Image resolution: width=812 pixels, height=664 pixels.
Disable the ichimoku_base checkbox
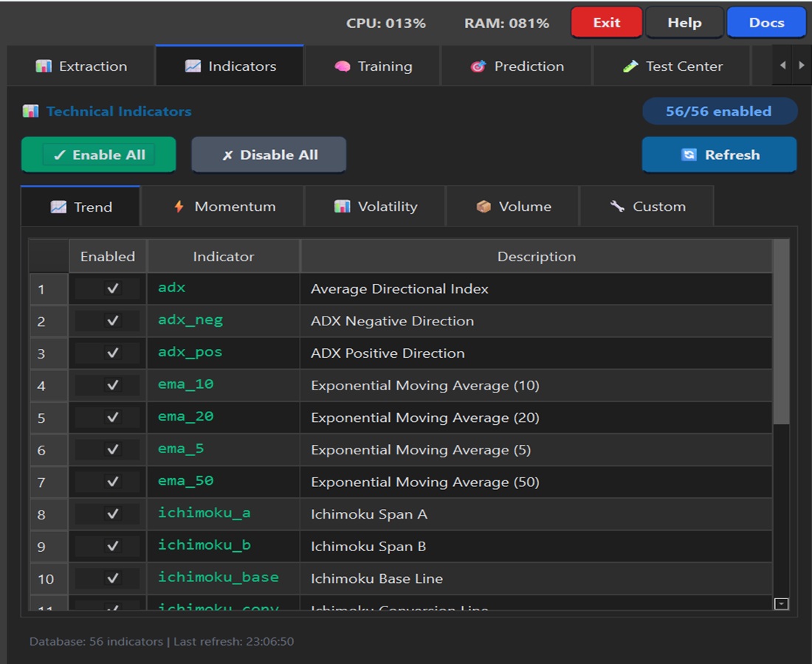[x=113, y=578]
